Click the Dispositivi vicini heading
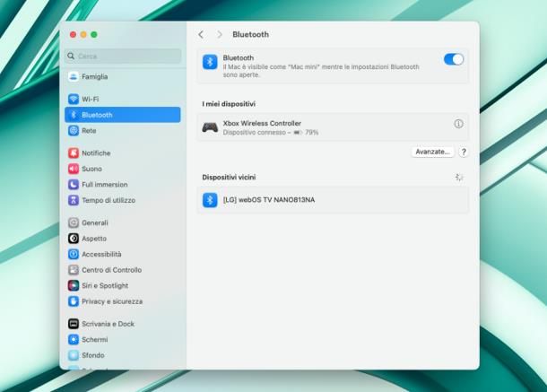Viewport: 547px width, 392px height. pyautogui.click(x=229, y=177)
